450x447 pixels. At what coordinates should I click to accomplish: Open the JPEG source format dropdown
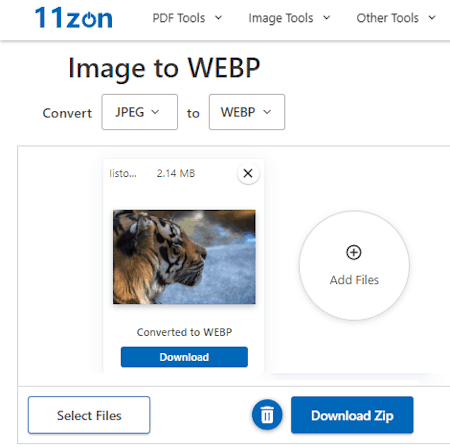click(x=140, y=112)
